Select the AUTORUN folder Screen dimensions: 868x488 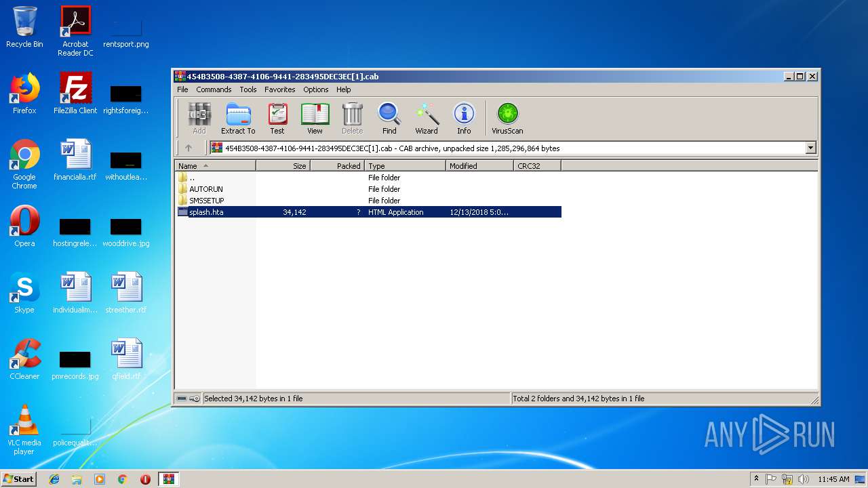(368, 189)
